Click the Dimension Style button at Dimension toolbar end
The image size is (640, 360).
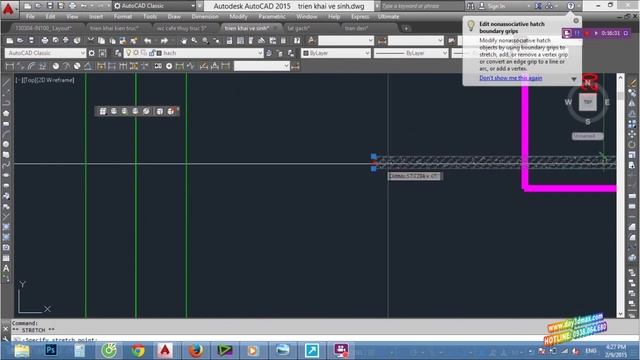296,66
